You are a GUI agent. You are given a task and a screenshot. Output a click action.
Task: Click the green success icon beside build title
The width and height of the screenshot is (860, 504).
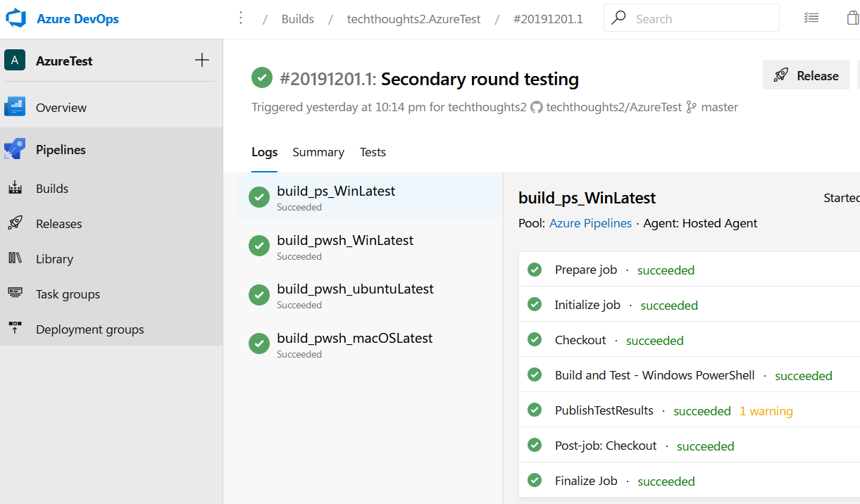pyautogui.click(x=262, y=77)
